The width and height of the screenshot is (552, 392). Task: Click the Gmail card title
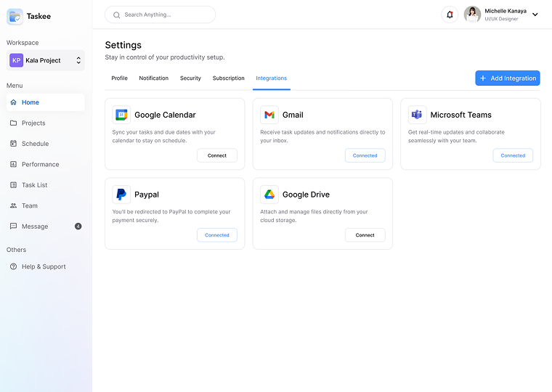[x=293, y=115]
